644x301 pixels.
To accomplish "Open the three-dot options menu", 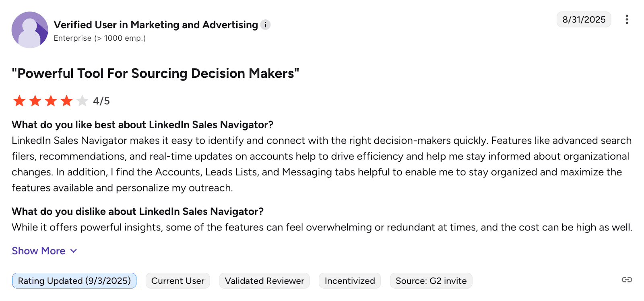I will point(627,19).
